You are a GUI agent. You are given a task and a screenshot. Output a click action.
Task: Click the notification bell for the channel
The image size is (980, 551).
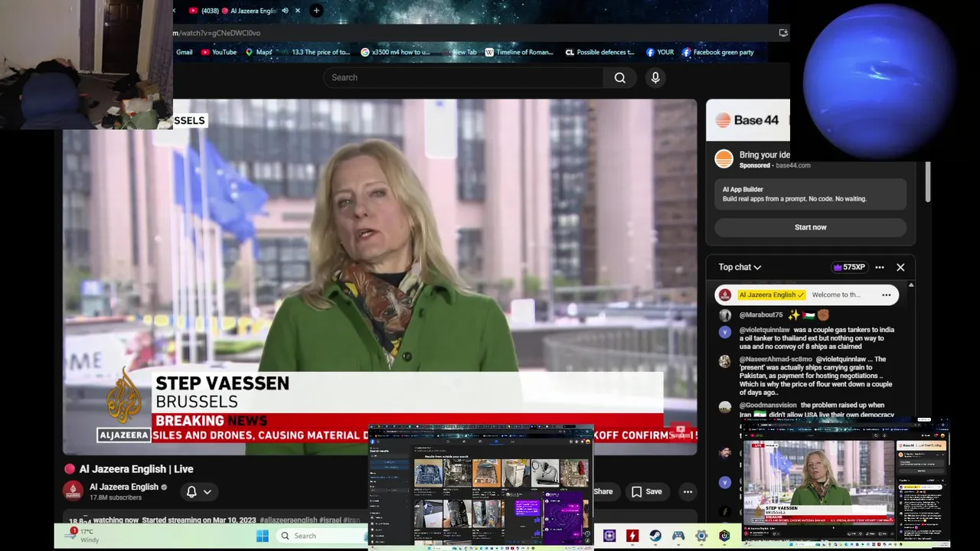coord(191,492)
